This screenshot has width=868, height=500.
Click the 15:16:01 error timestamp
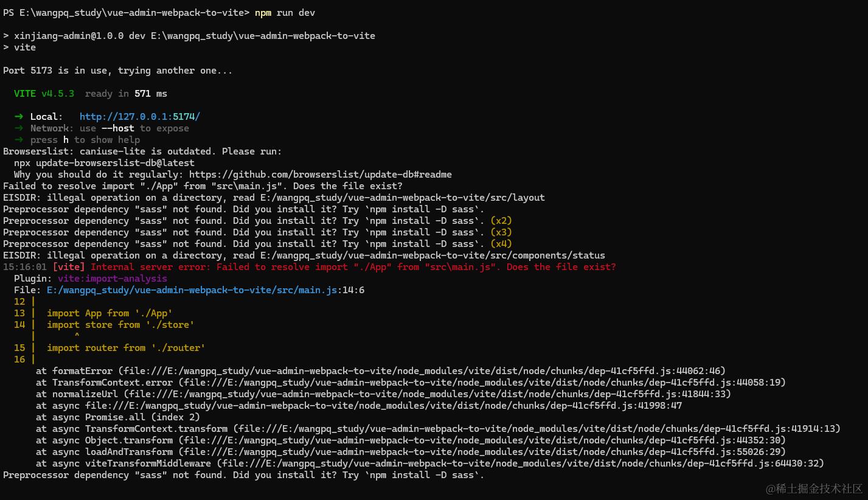point(25,267)
